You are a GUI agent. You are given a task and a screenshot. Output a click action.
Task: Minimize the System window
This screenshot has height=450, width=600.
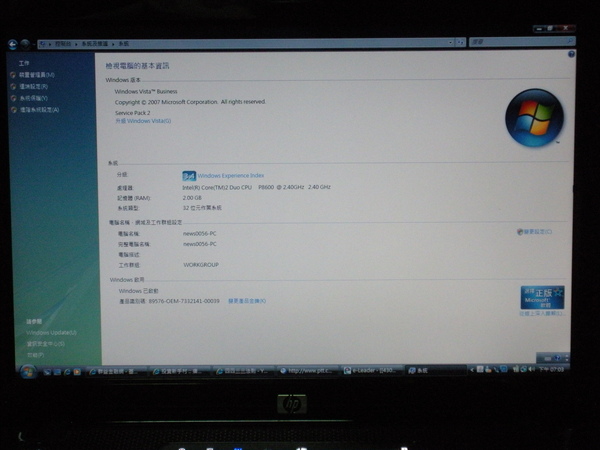coord(539,28)
